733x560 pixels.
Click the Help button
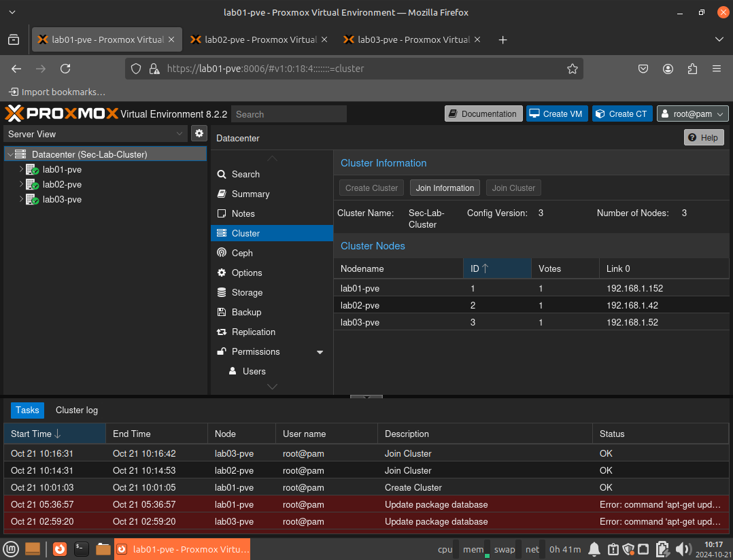[x=704, y=138]
